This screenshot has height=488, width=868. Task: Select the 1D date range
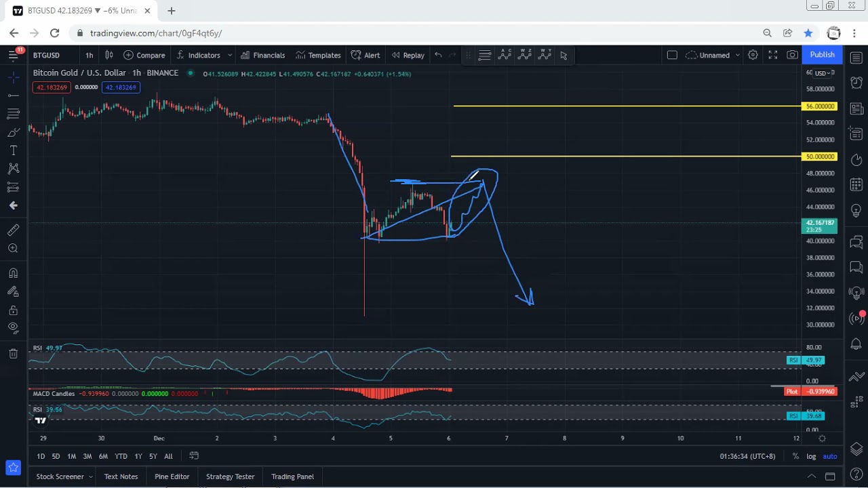41,456
